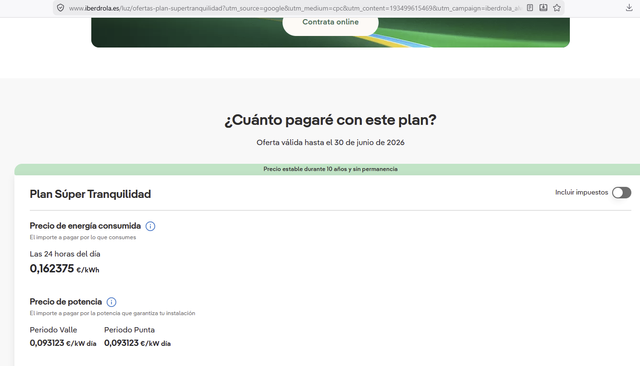Click the heading ¿Cuánto pagaré con este plan?
Image resolution: width=640 pixels, height=366 pixels.
(330, 120)
